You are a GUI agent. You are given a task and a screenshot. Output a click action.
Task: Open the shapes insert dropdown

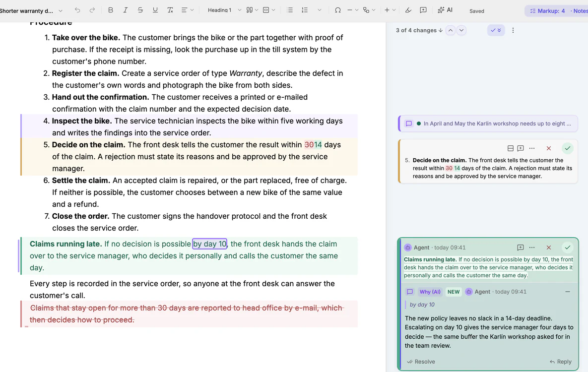(369, 10)
